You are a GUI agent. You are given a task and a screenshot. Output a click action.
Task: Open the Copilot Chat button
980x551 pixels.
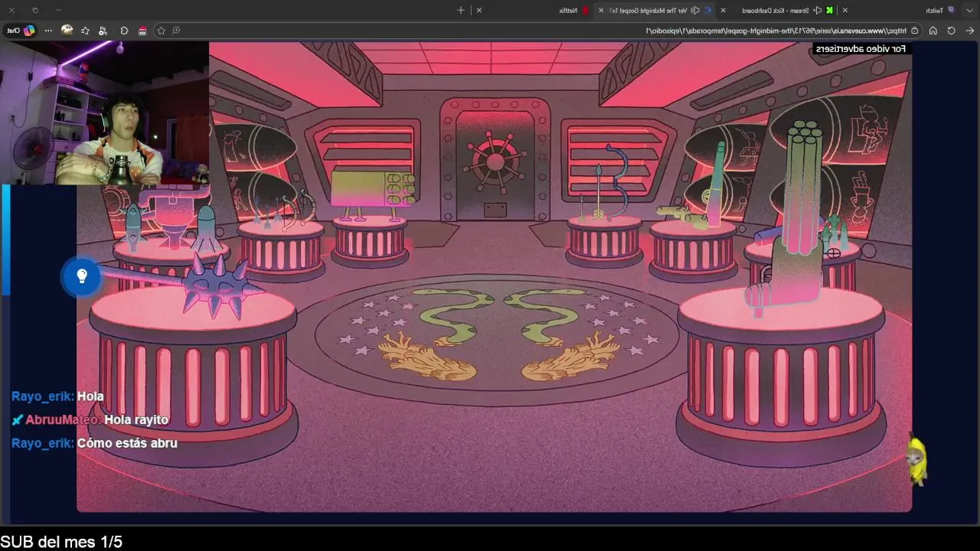[x=21, y=31]
